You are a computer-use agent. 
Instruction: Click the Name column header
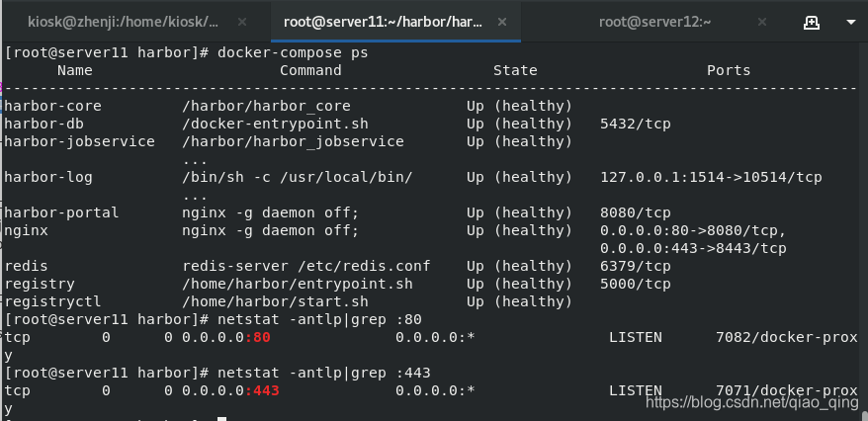[75, 71]
